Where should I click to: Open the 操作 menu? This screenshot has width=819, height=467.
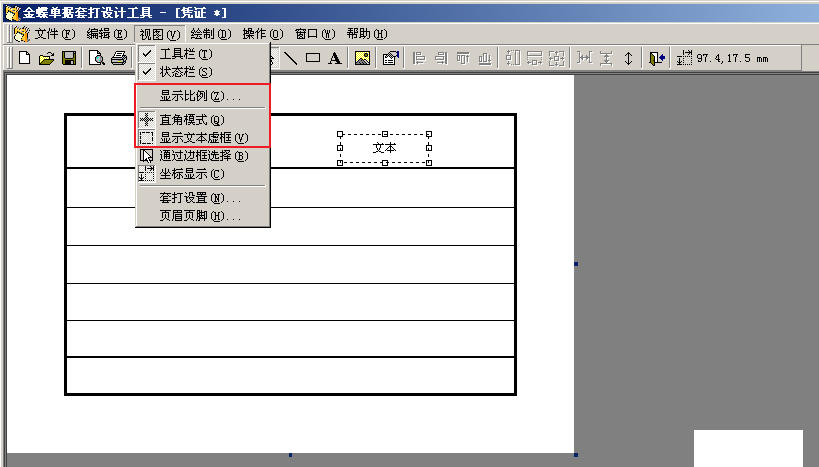click(x=262, y=33)
